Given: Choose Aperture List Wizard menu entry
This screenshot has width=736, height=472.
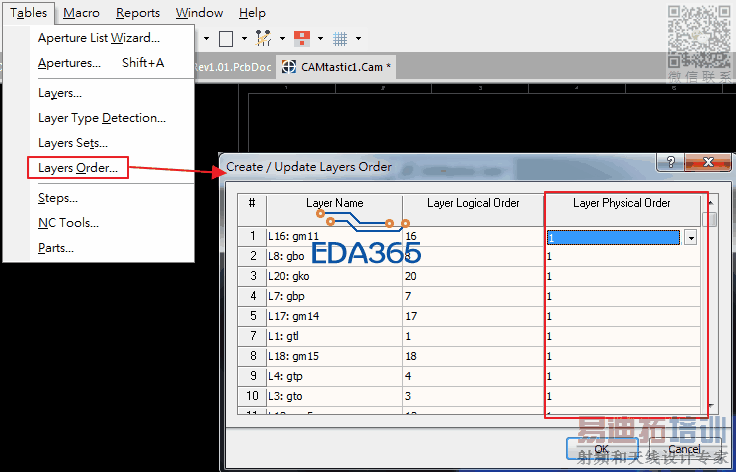Looking at the screenshot, I should pos(99,38).
